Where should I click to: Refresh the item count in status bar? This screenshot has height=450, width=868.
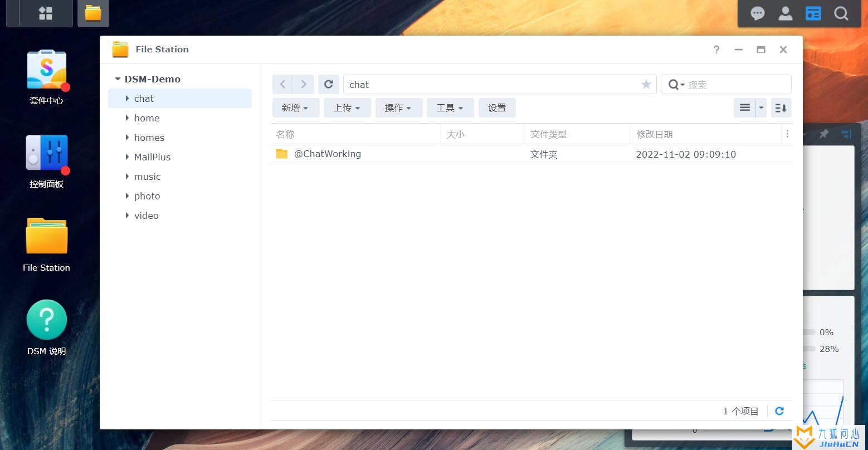pos(779,411)
